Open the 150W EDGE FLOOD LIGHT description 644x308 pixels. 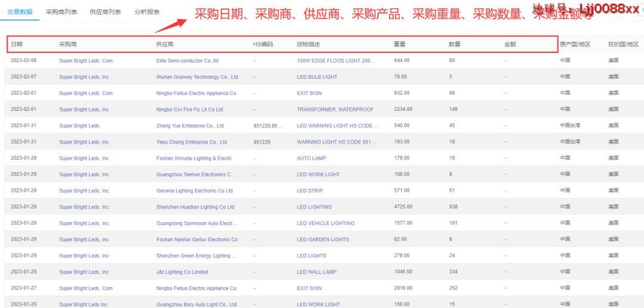coord(336,61)
